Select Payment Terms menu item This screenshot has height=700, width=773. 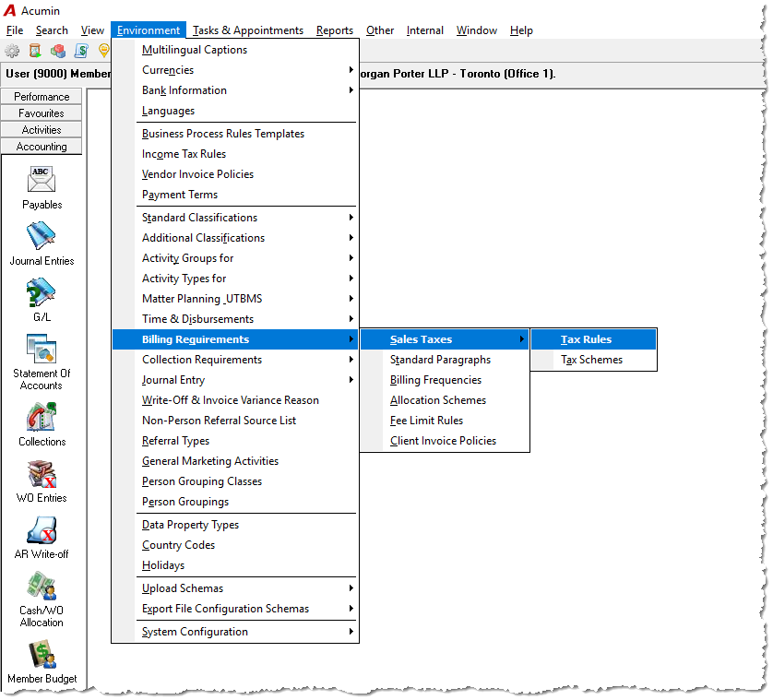click(x=234, y=195)
